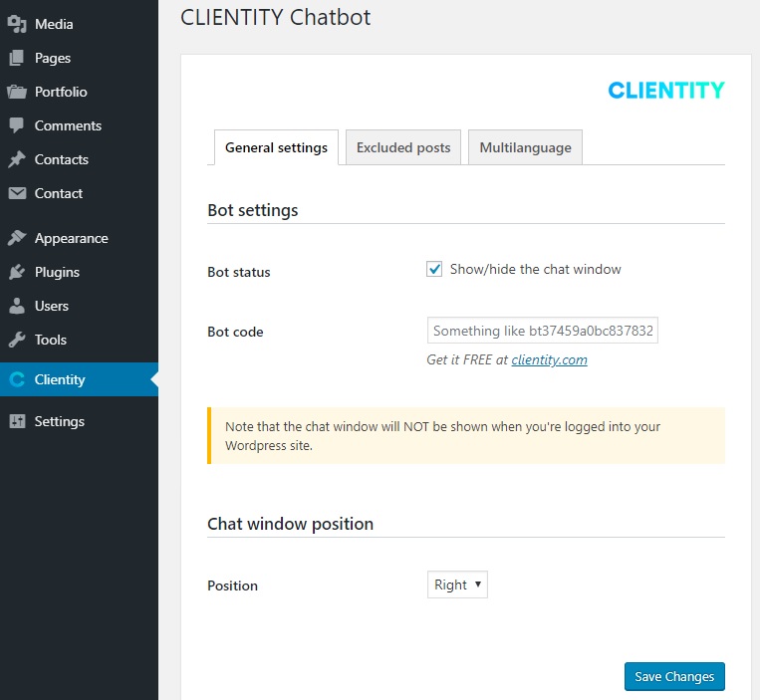Open the clientity.com link
Viewport: 760px width, 700px height.
click(549, 359)
